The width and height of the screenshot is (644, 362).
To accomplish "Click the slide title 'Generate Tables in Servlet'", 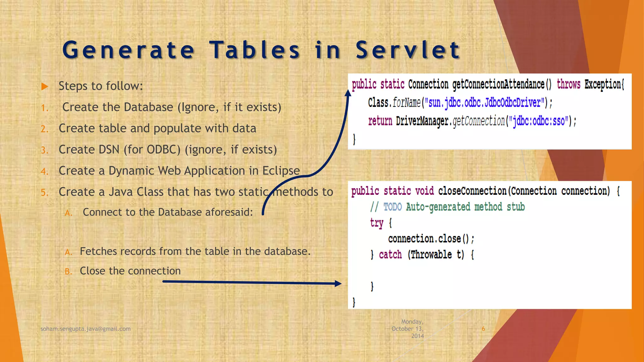I will coord(261,50).
